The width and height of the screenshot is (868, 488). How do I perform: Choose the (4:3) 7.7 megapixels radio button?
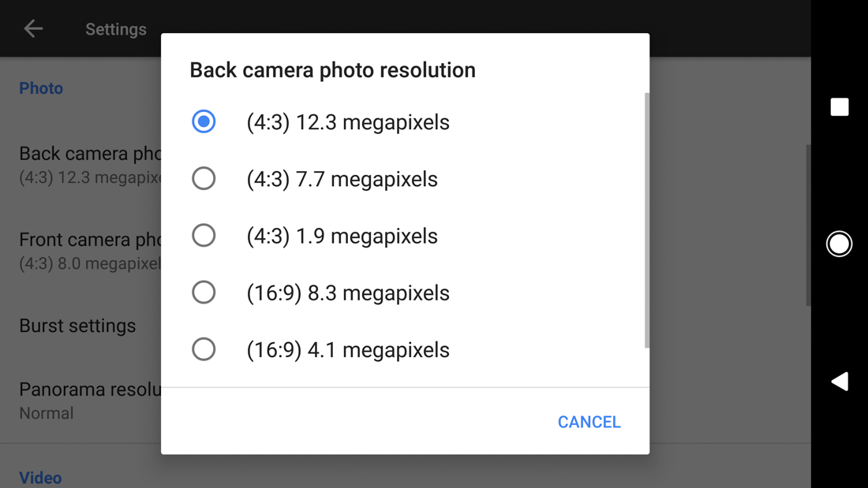204,178
